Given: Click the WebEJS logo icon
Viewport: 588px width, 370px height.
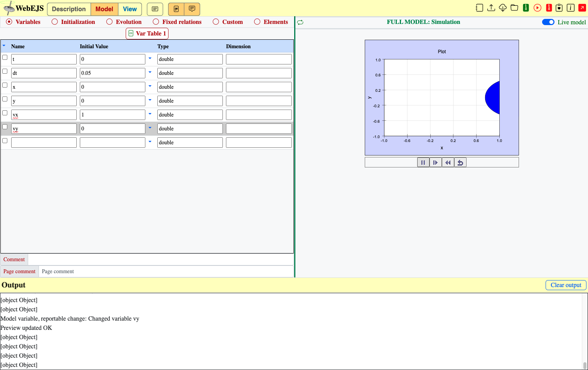Looking at the screenshot, I should tap(8, 8).
